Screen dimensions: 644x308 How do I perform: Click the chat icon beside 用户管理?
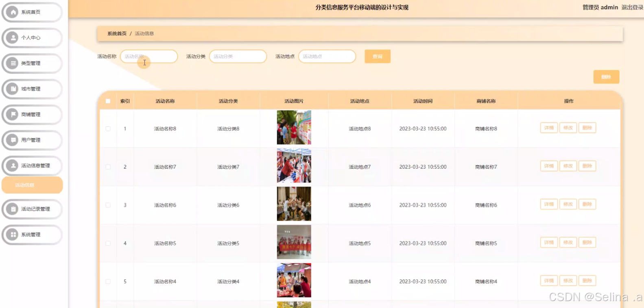13,140
